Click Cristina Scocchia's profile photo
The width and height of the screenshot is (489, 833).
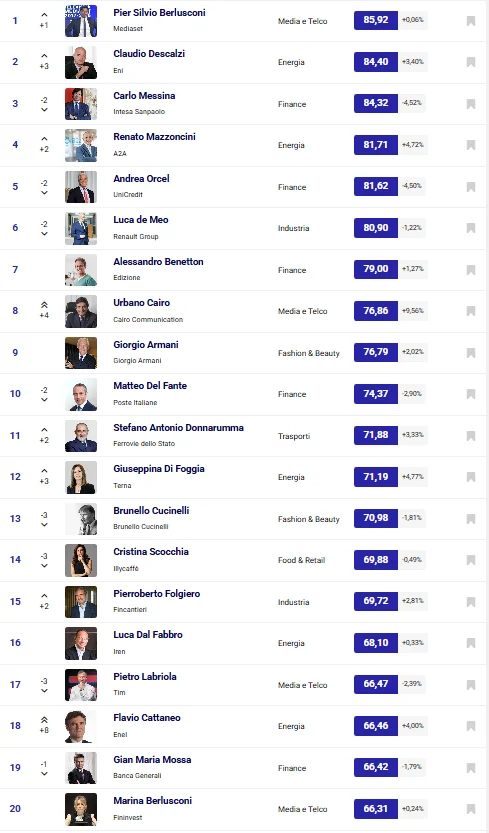81,560
